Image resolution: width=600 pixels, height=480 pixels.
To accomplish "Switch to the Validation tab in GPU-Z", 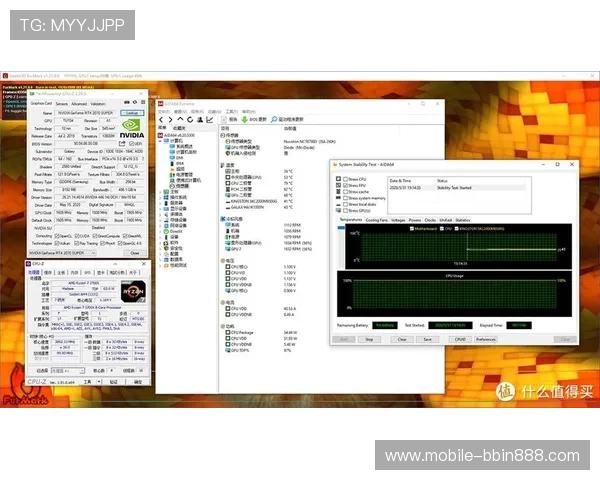I will (x=98, y=104).
